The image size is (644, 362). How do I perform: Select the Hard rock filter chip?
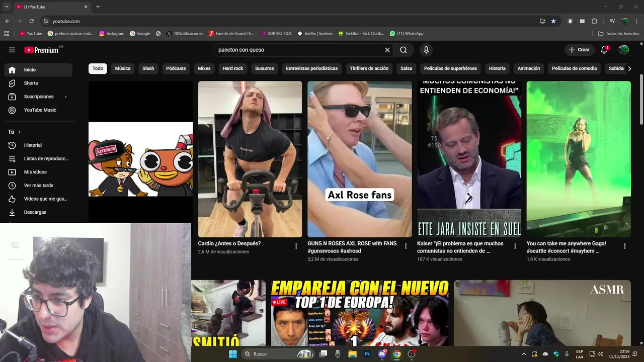point(233,68)
